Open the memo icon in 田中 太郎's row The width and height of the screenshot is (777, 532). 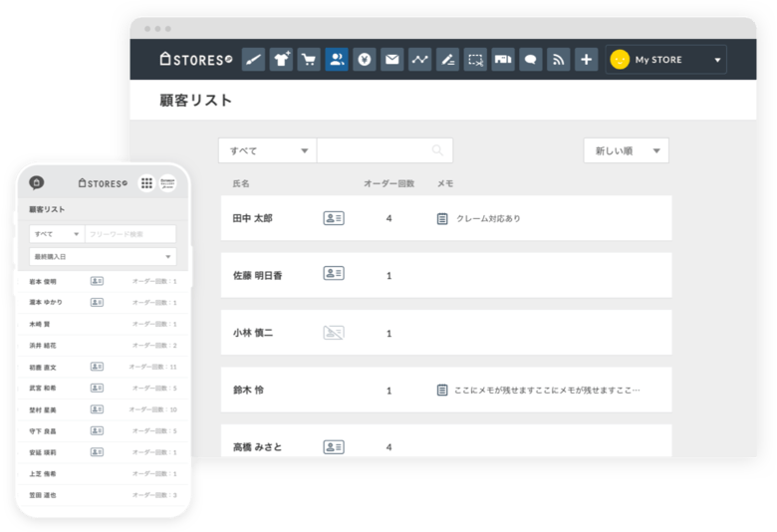pyautogui.click(x=442, y=218)
